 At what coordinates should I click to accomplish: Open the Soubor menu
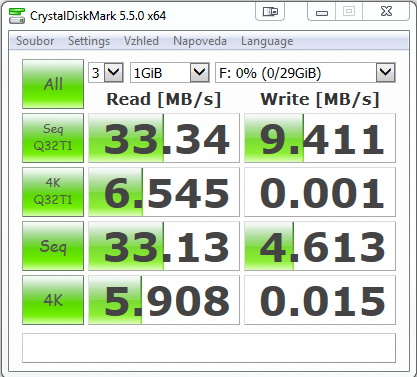coord(35,41)
